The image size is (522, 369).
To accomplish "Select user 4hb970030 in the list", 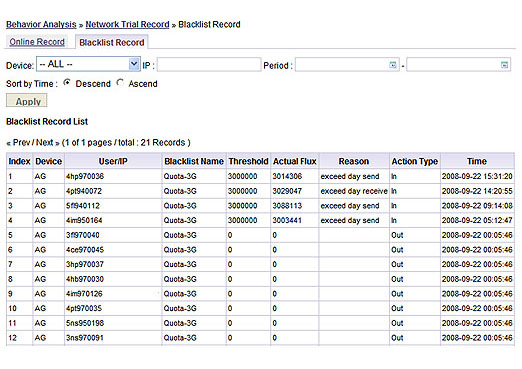I will point(85,279).
